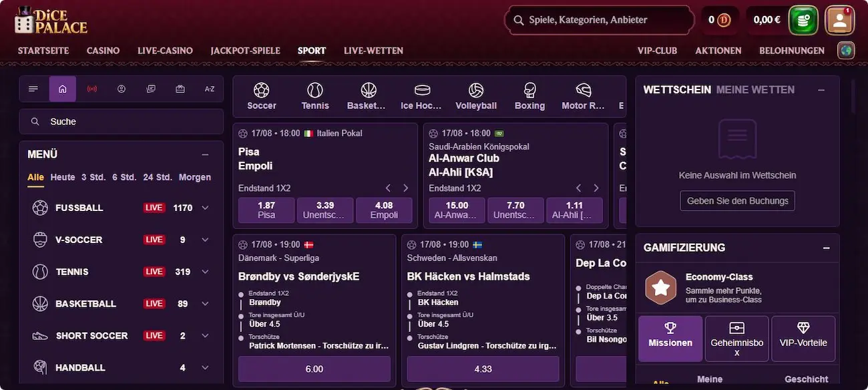Image resolution: width=868 pixels, height=390 pixels.
Task: Open the coupon icon in the sports toolbar
Action: coord(180,89)
